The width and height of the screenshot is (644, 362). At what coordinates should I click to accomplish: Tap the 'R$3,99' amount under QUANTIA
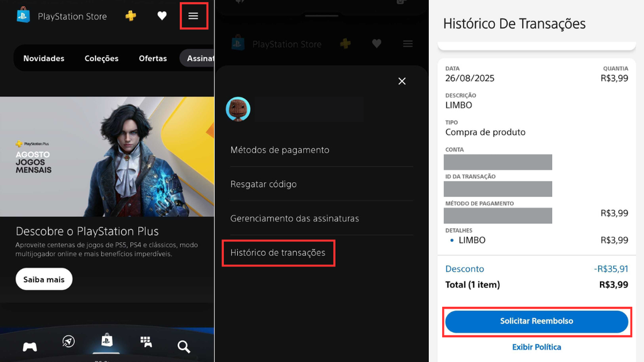click(614, 79)
